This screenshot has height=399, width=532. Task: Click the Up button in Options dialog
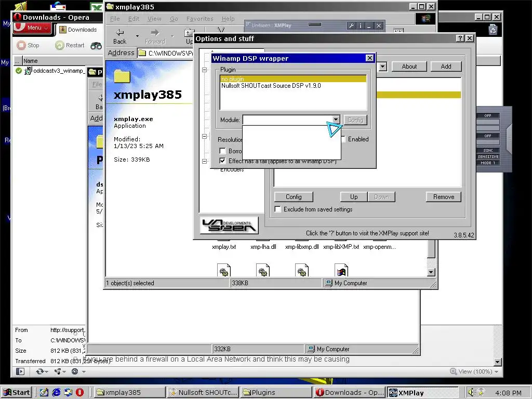(354, 197)
